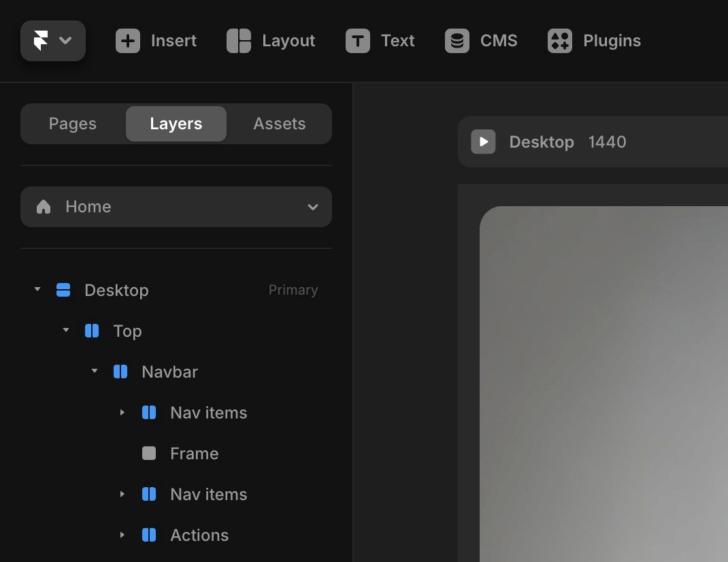
Task: Switch to the Pages tab
Action: click(x=72, y=124)
